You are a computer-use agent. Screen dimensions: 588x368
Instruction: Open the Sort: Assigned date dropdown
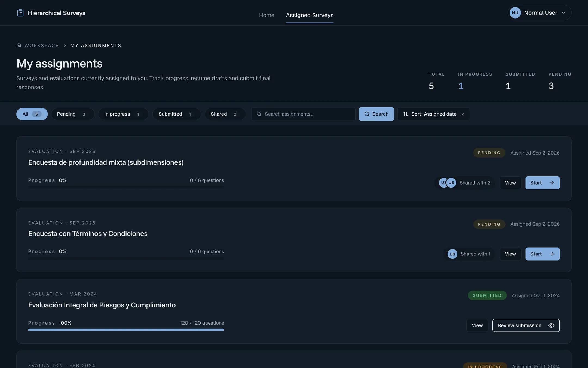click(x=433, y=114)
